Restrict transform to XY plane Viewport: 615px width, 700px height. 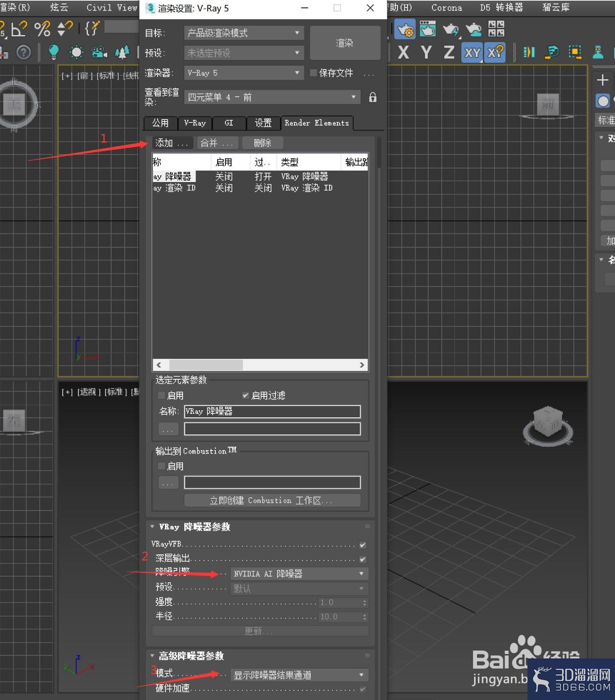(x=472, y=52)
